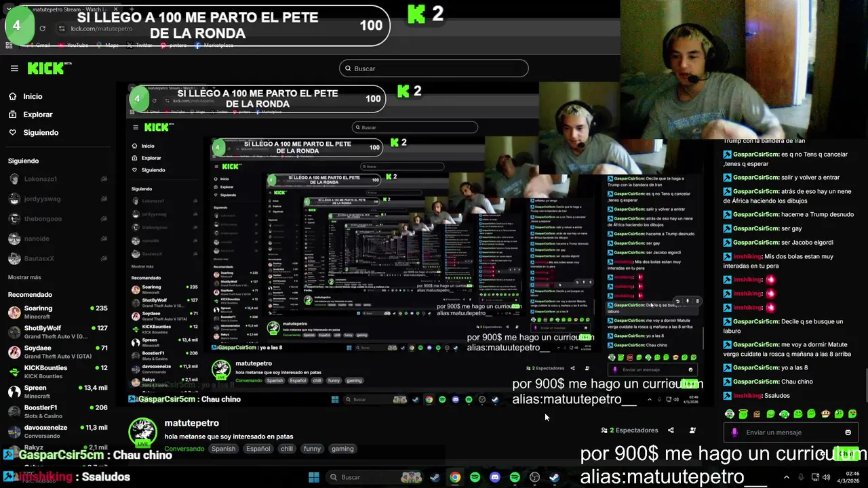This screenshot has height=488, width=868.
Task: Open the emoji picker in chat input
Action: click(848, 432)
